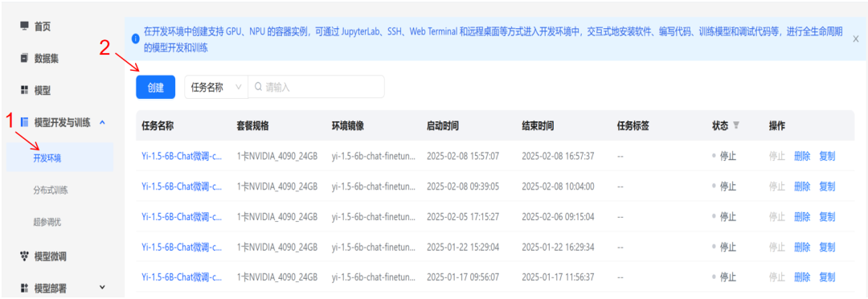
Task: Open 数据集 in the sidebar
Action: (x=47, y=58)
